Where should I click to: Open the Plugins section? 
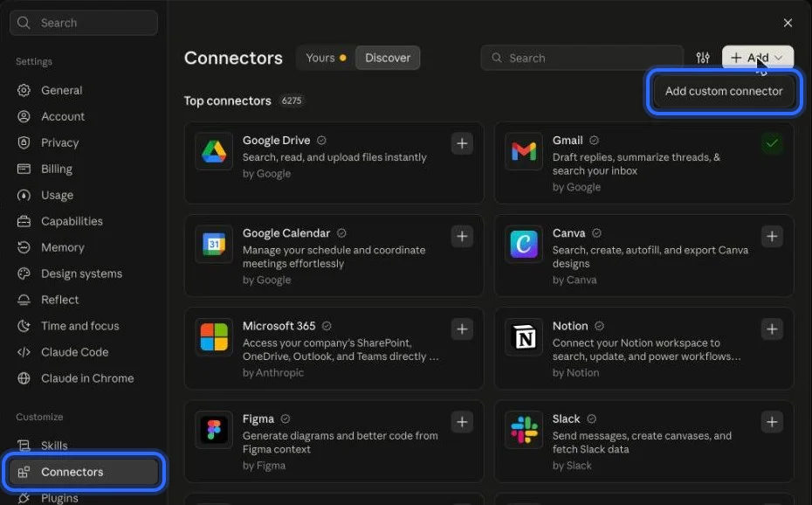pos(84,498)
